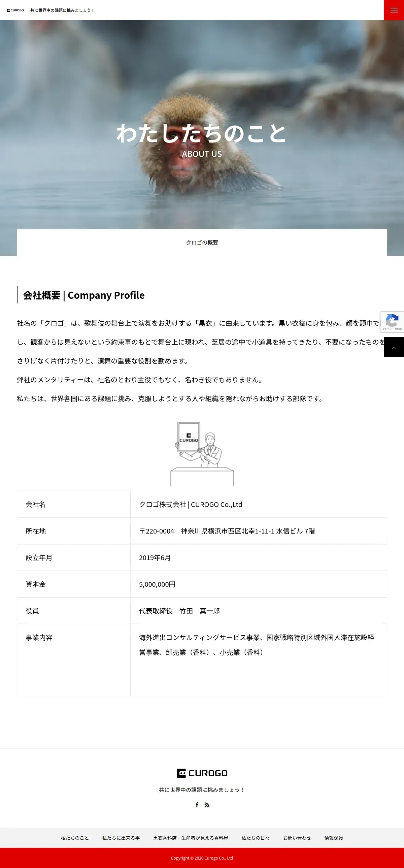The height and width of the screenshot is (868, 404).
Task: Click the 2019年6月 cell
Action: [x=259, y=558]
